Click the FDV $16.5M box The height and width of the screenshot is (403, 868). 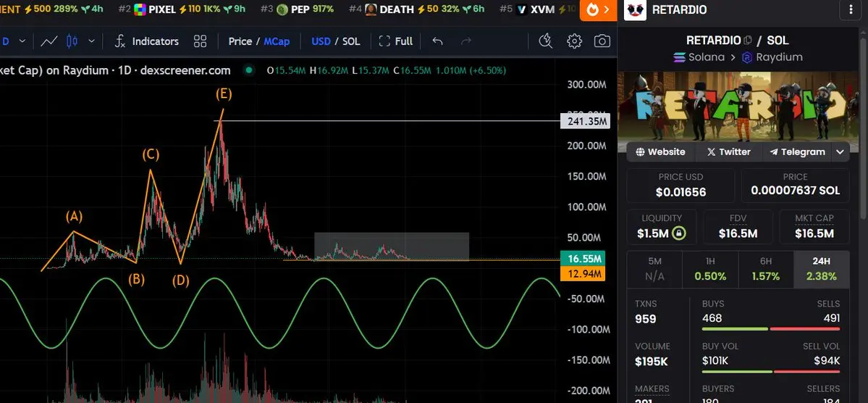pos(738,227)
